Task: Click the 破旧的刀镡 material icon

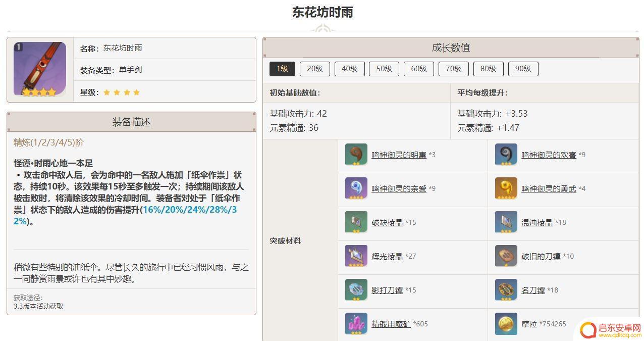Action: tap(506, 256)
